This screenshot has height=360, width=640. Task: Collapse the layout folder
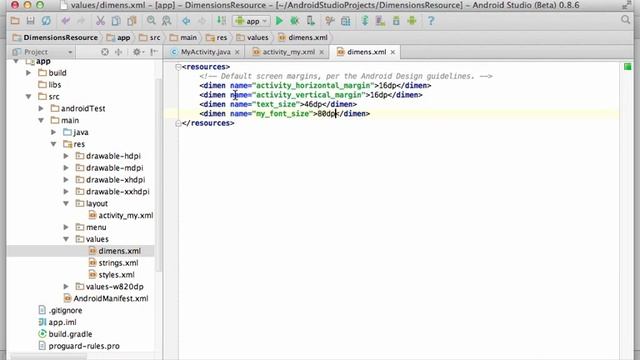click(66, 203)
